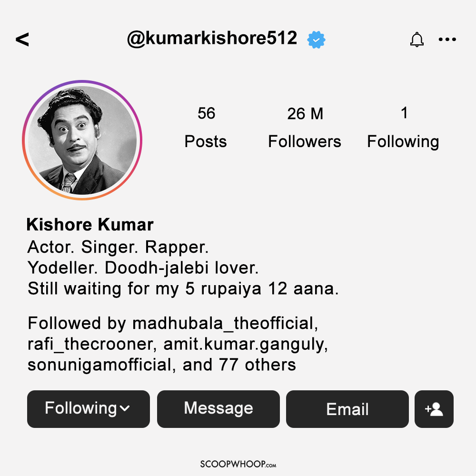Tap the notification bell icon
476x476 pixels.
(x=417, y=40)
